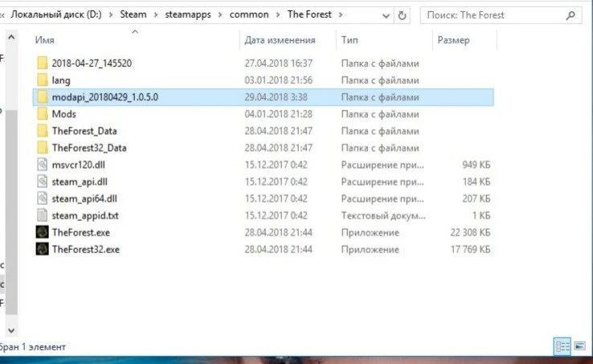Select the TheForest_Data folder name
This screenshot has width=593, height=364.
[84, 131]
